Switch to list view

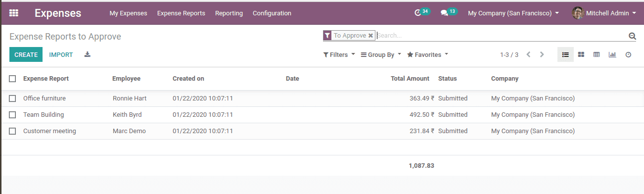point(565,54)
